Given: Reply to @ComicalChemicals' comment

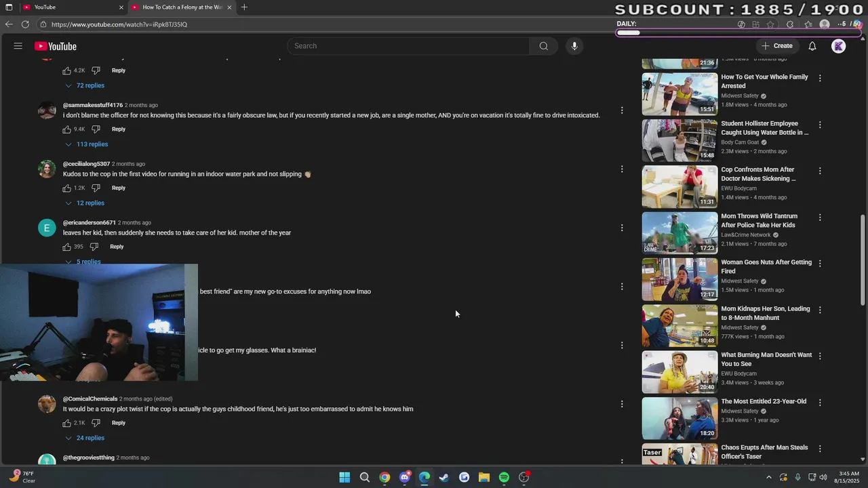Looking at the screenshot, I should (119, 423).
